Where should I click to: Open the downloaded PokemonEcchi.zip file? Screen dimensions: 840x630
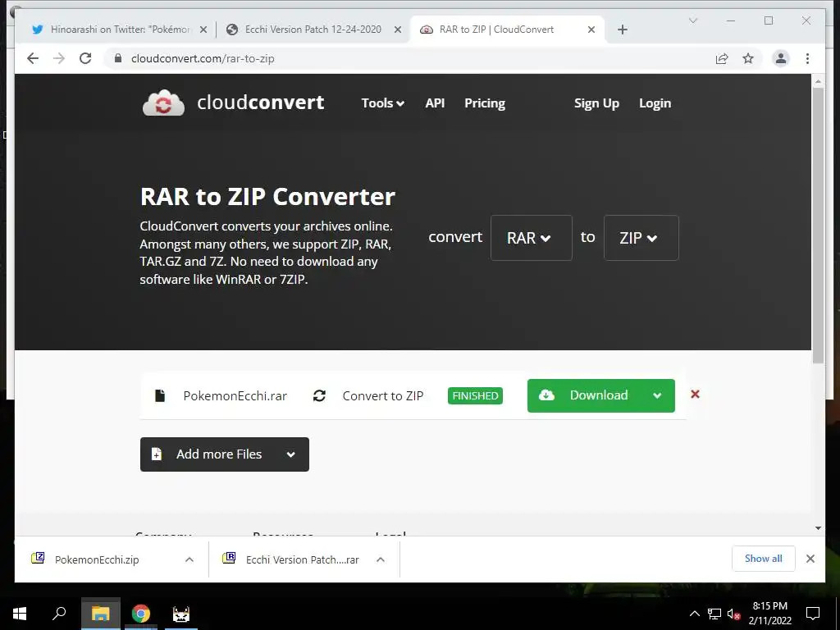click(97, 559)
